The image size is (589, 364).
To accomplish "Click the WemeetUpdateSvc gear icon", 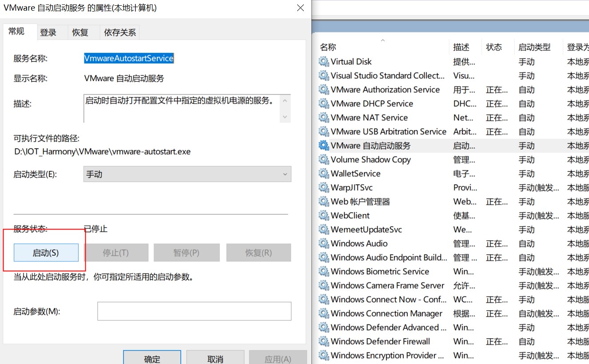I will point(324,229).
